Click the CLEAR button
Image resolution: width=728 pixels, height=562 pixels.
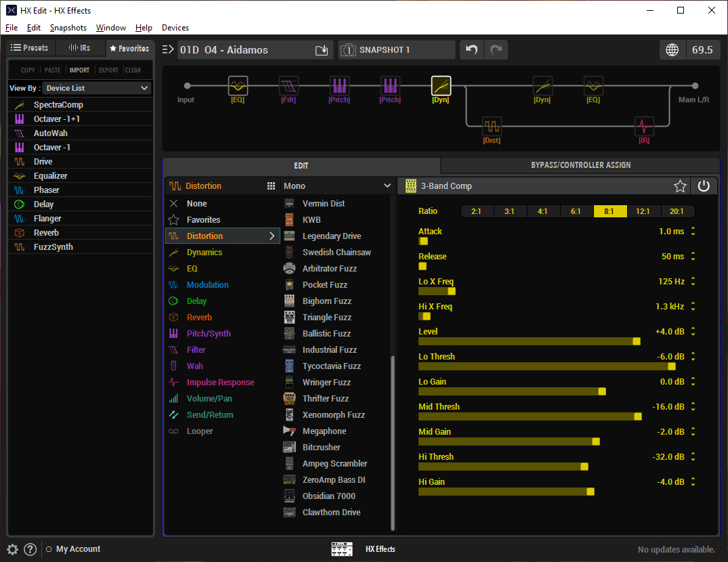coord(133,70)
